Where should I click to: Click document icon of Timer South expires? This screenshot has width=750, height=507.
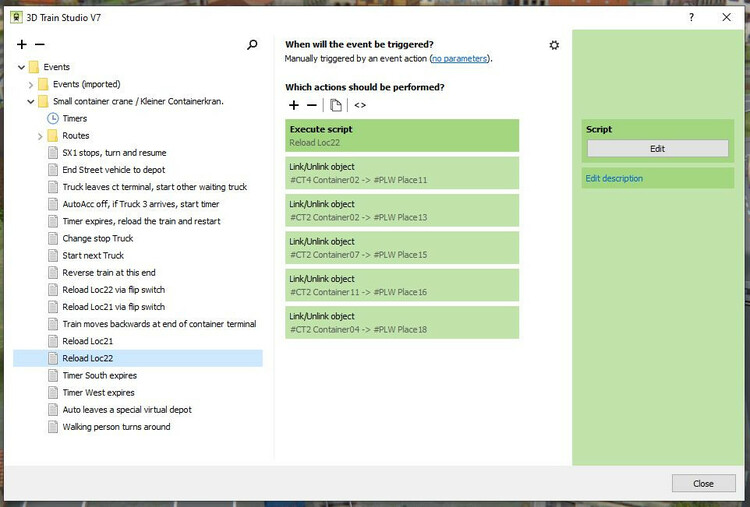pos(53,375)
